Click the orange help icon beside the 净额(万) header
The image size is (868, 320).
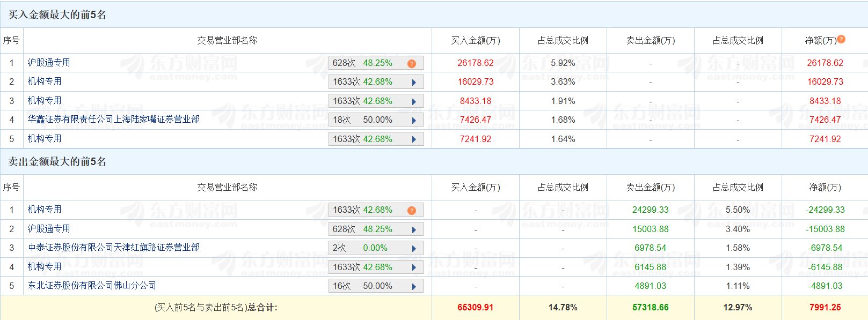(x=841, y=39)
